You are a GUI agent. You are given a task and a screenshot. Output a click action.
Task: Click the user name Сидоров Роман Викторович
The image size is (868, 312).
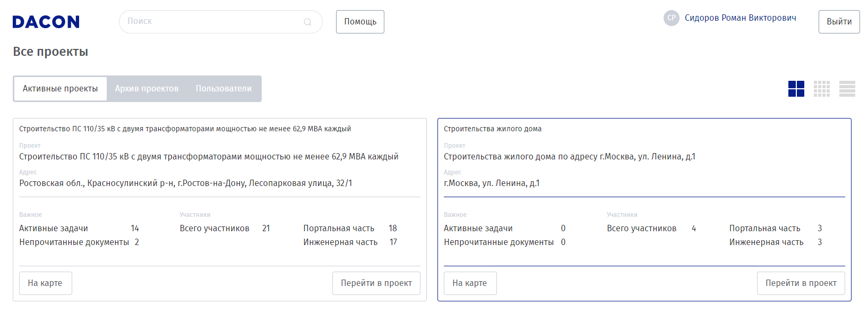(740, 18)
